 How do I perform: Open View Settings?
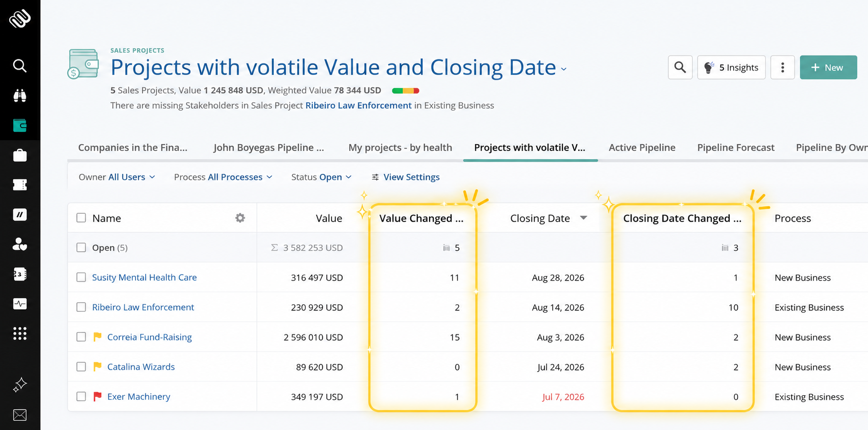405,177
